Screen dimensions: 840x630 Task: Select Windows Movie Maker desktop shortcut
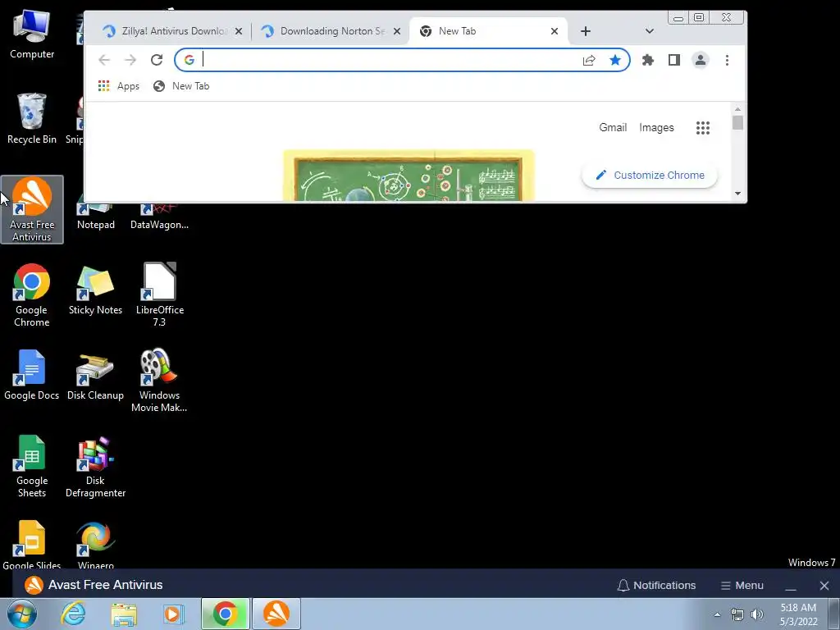159,381
